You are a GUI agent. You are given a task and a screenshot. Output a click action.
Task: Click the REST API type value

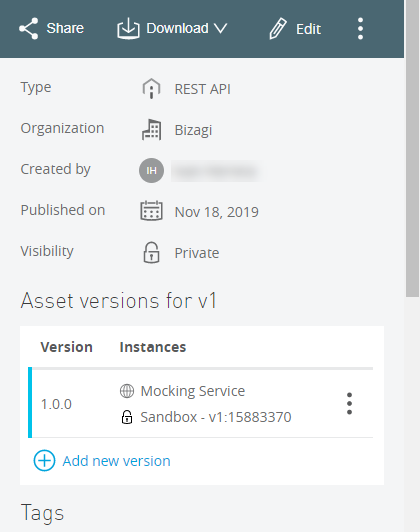[x=203, y=89]
